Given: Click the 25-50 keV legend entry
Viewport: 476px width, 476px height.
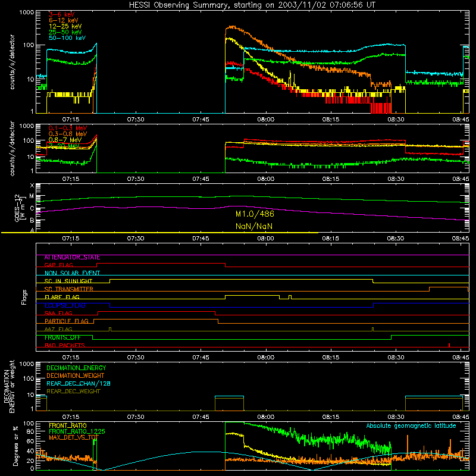Looking at the screenshot, I should coord(65,32).
